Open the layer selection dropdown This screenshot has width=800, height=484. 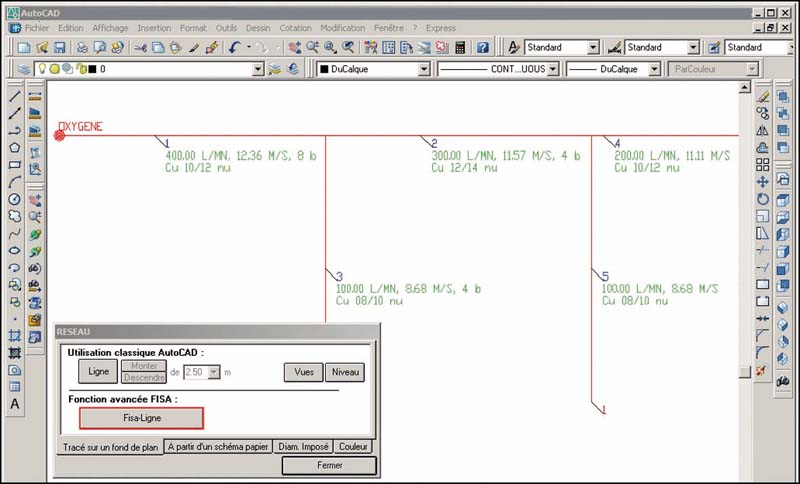[259, 70]
